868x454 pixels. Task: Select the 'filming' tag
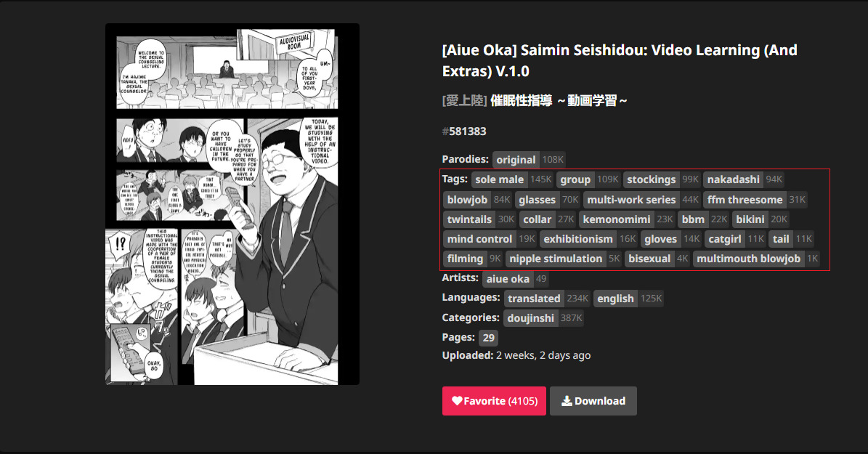[x=474, y=259]
